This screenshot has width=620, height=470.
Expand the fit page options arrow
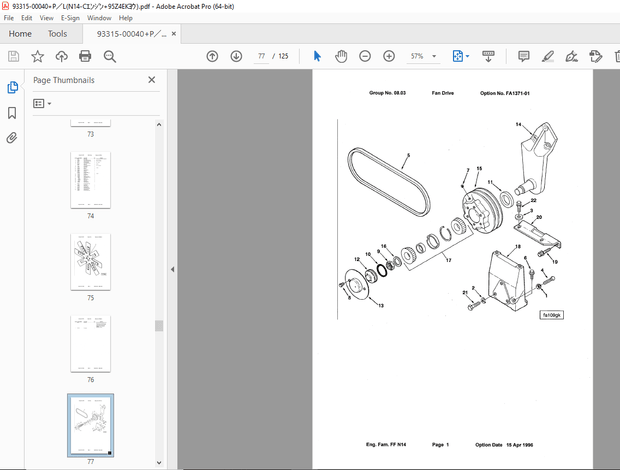[467, 56]
